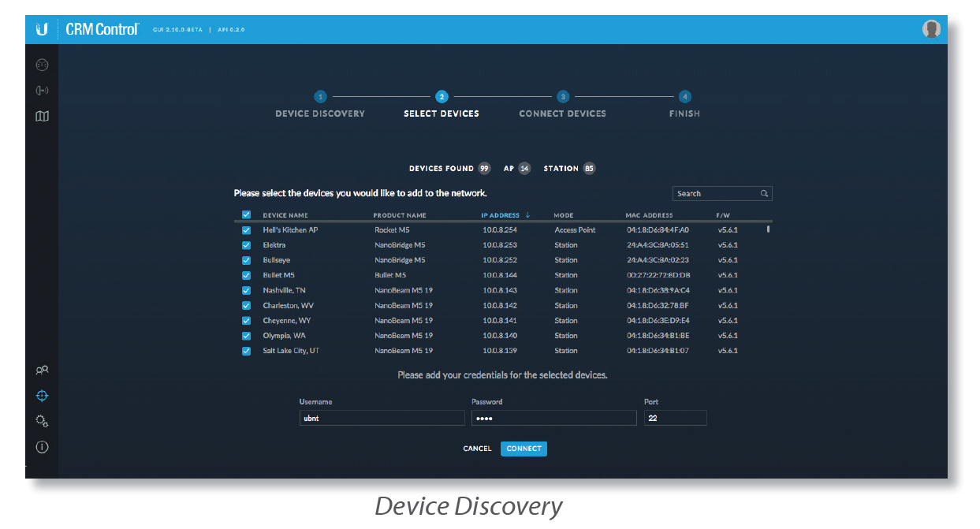The width and height of the screenshot is (980, 529).
Task: Click the Username input field
Action: tap(382, 419)
